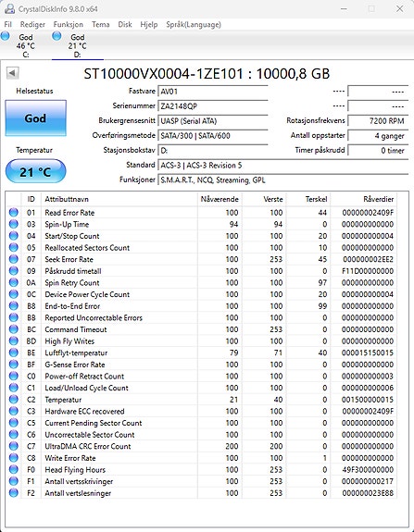The width and height of the screenshot is (414, 532).
Task: Click the Antall oppstarter value 4 ganger
Action: (378, 136)
